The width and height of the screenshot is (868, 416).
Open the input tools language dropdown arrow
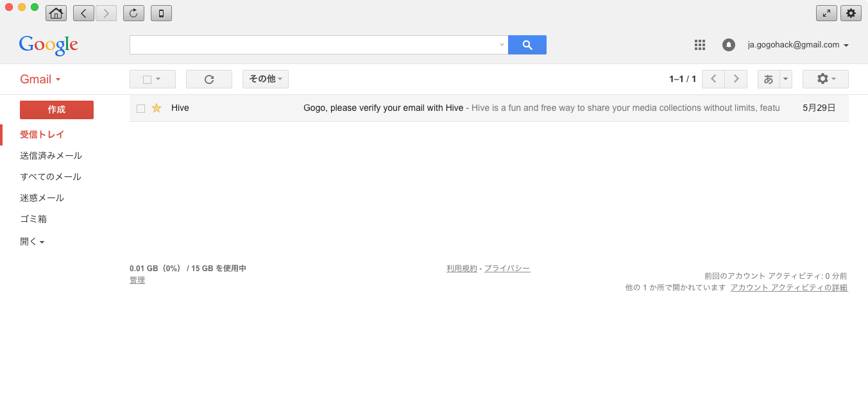point(786,79)
